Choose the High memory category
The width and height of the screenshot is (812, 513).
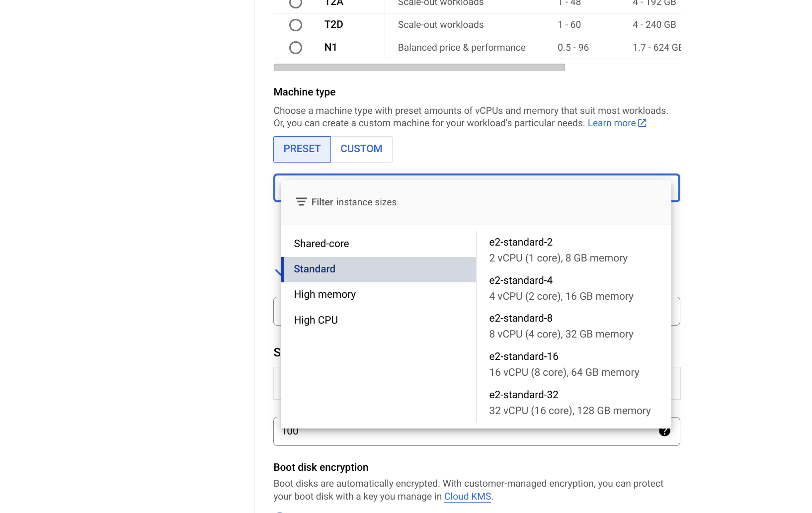[x=325, y=294]
